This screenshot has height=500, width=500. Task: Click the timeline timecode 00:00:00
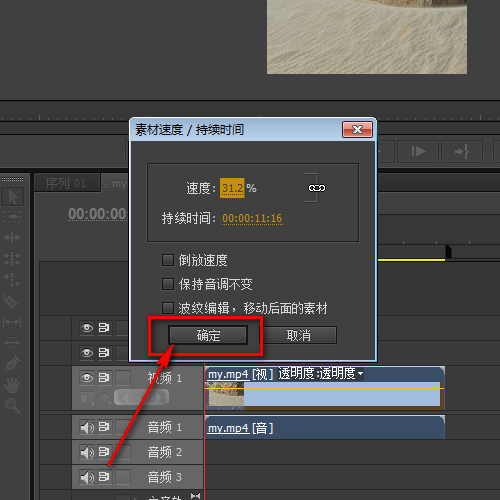point(98,214)
